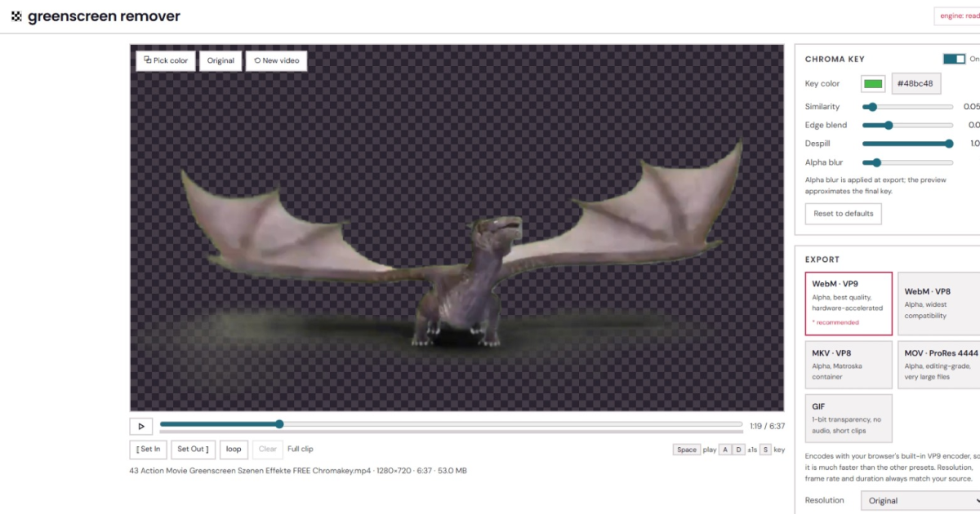Adjust the Alpha blur slider
Viewport: 980px width, 514px height.
[908, 162]
